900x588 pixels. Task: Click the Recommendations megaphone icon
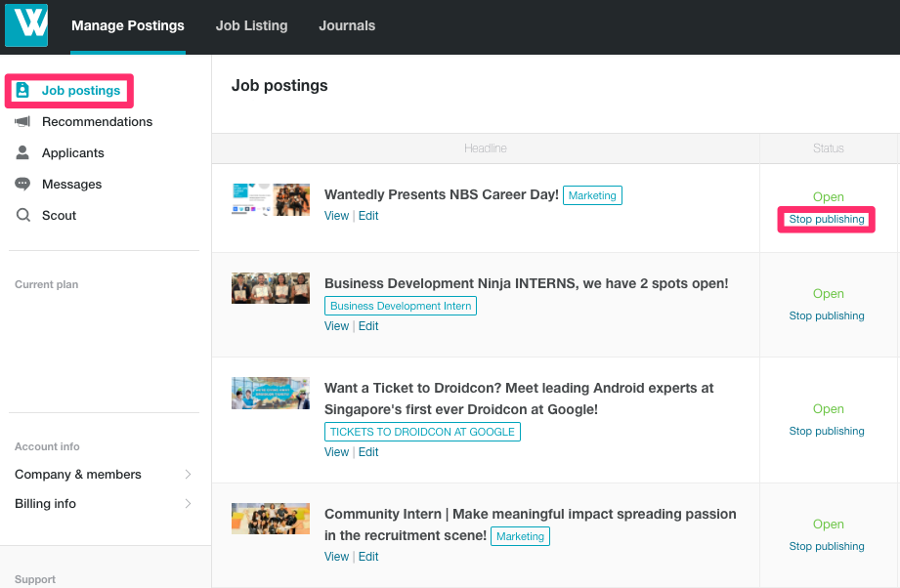(22, 121)
